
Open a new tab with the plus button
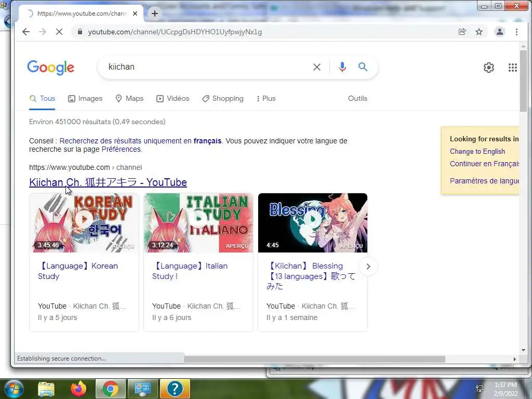click(155, 14)
